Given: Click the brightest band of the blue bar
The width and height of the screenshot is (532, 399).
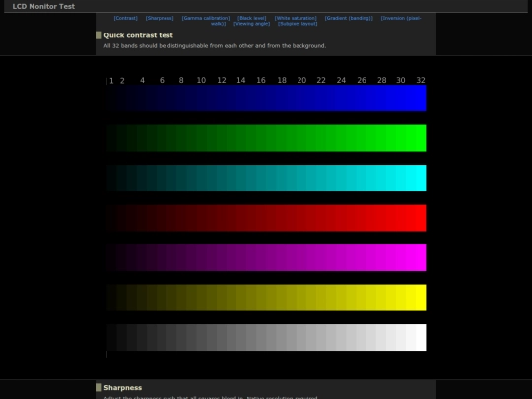Looking at the screenshot, I should point(421,99).
